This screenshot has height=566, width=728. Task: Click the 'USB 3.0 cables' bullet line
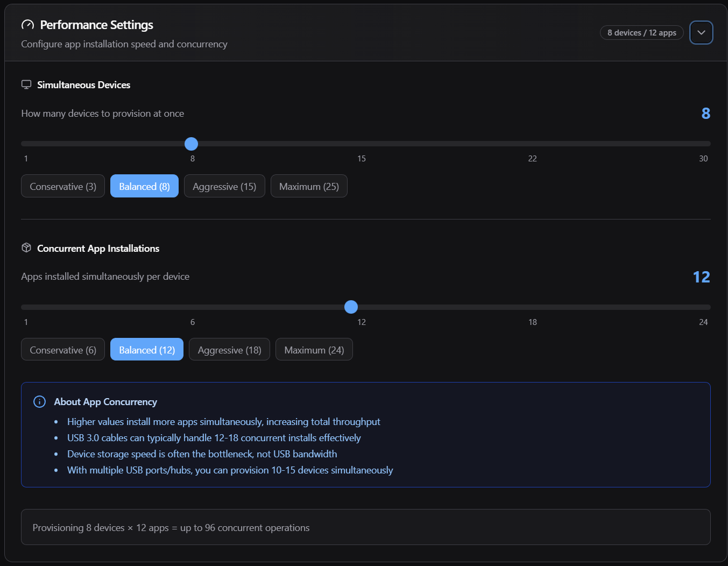[214, 438]
